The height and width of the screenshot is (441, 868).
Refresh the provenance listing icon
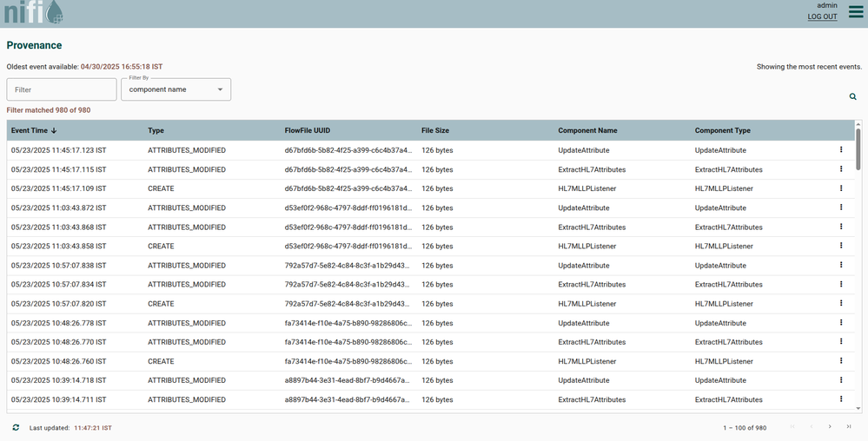click(x=16, y=428)
